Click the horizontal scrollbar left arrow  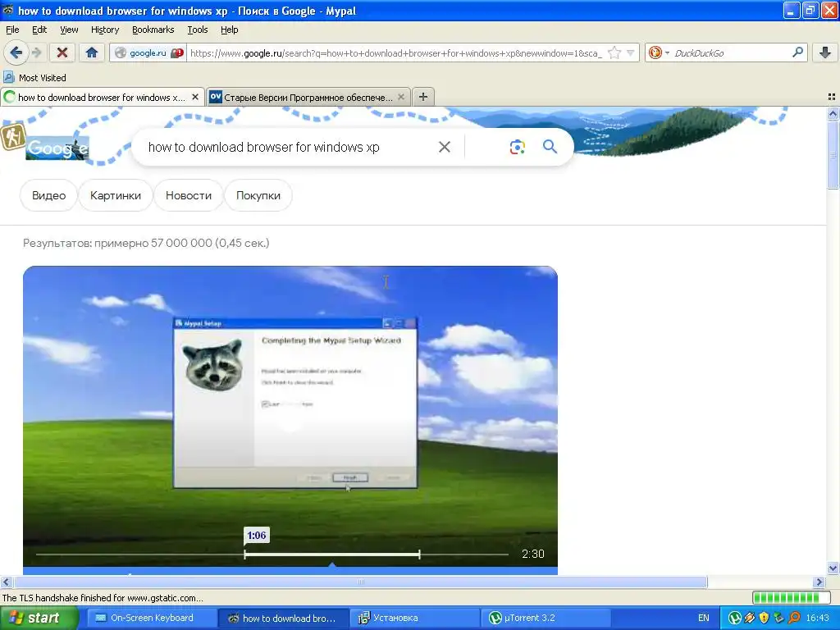[6, 582]
